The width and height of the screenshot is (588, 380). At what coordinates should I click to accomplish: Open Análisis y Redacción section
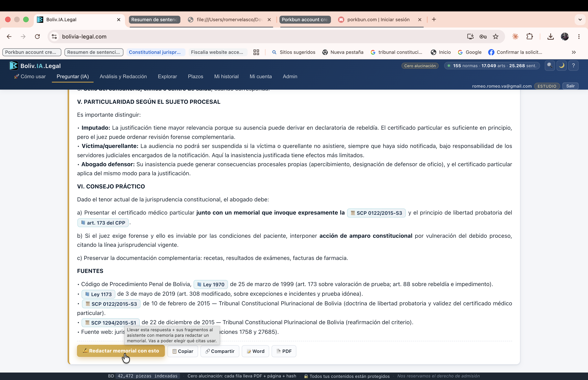pyautogui.click(x=123, y=76)
